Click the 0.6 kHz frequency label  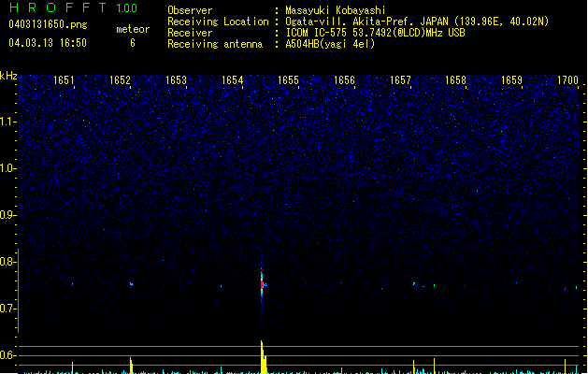[7, 355]
